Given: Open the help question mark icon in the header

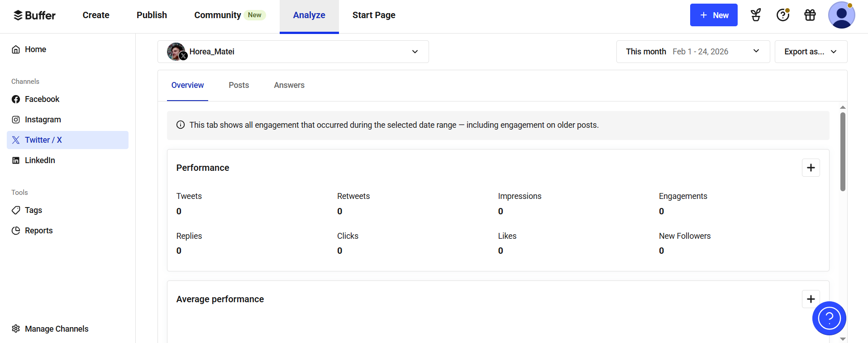Looking at the screenshot, I should (x=783, y=15).
